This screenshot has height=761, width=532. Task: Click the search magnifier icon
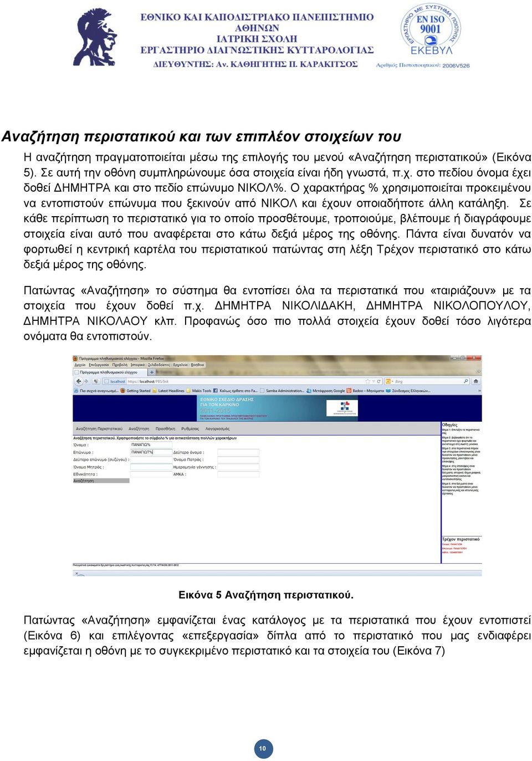coord(465,381)
